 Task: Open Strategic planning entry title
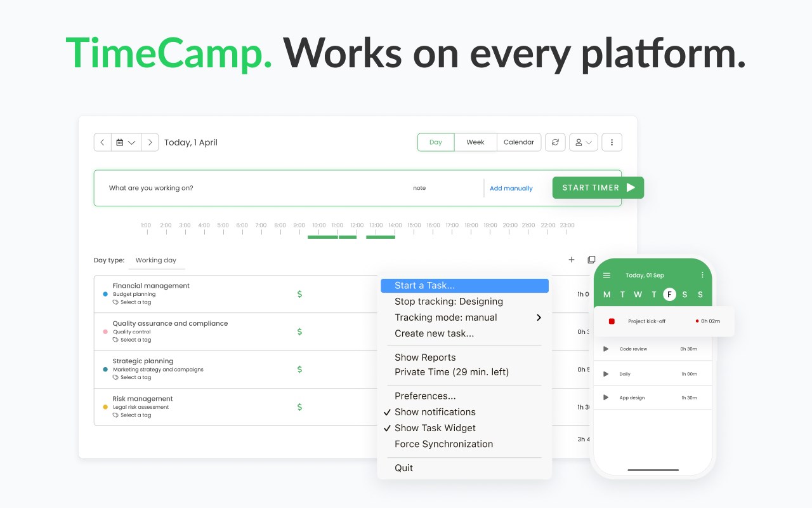coord(143,361)
